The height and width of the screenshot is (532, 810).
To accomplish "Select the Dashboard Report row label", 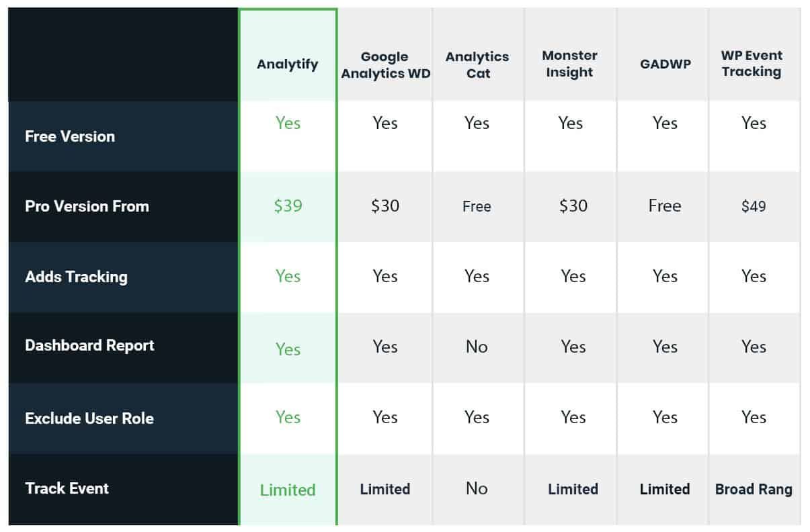I will point(89,346).
